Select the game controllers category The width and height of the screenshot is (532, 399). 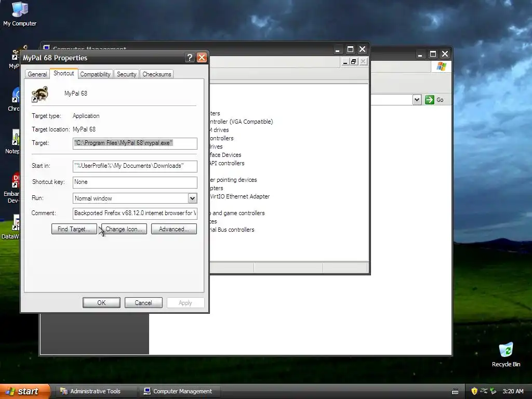237,213
